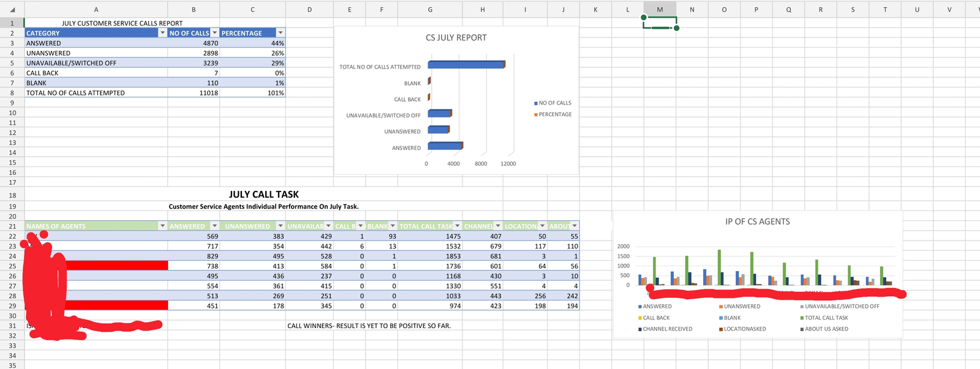
Task: Click the CALL BACK legend entry
Action: click(654, 318)
